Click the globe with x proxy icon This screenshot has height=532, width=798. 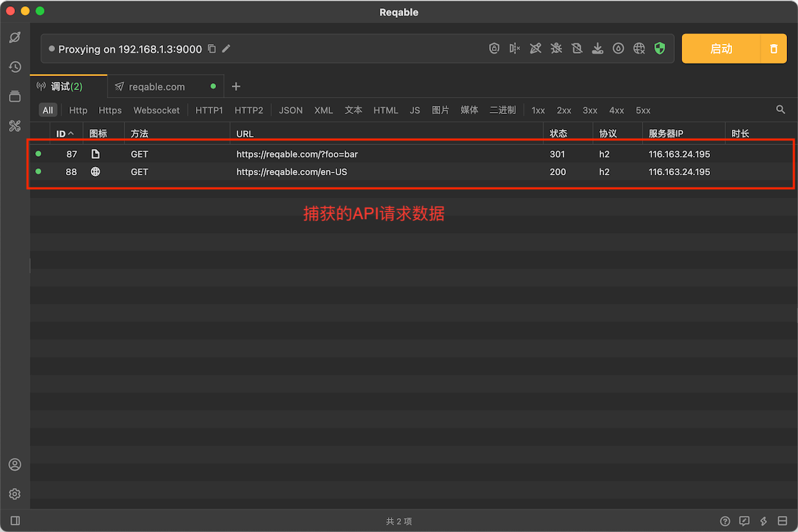[638, 48]
